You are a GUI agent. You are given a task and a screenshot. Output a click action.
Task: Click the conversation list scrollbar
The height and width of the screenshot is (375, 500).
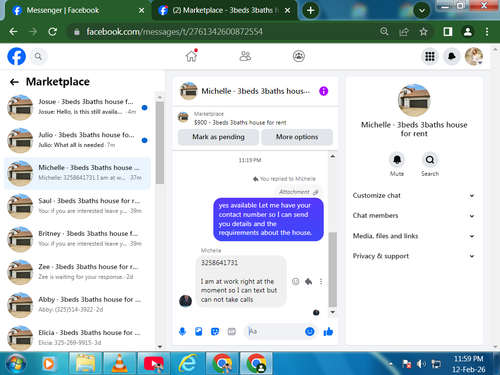[160, 143]
